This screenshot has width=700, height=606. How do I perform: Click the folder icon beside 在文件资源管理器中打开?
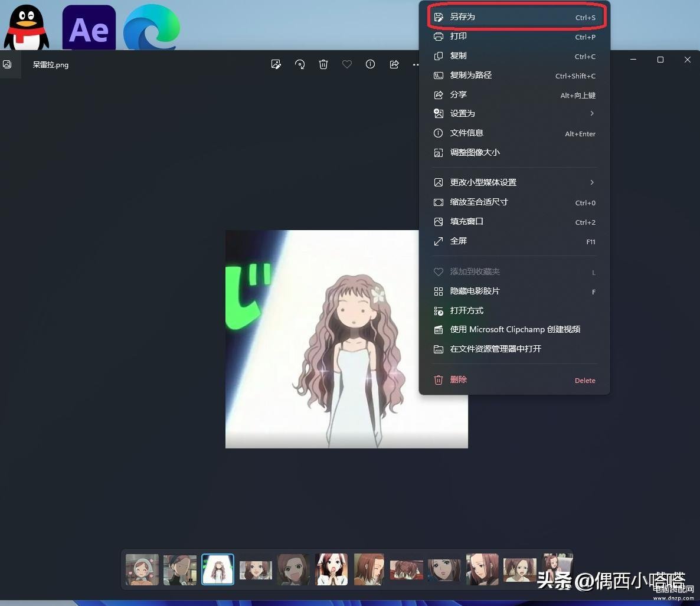click(x=439, y=349)
